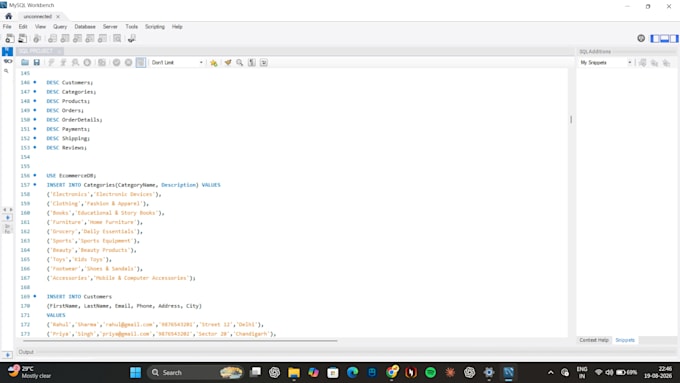Open the Windows Start menu
Image resolution: width=680 pixels, height=383 pixels.
pos(136,372)
